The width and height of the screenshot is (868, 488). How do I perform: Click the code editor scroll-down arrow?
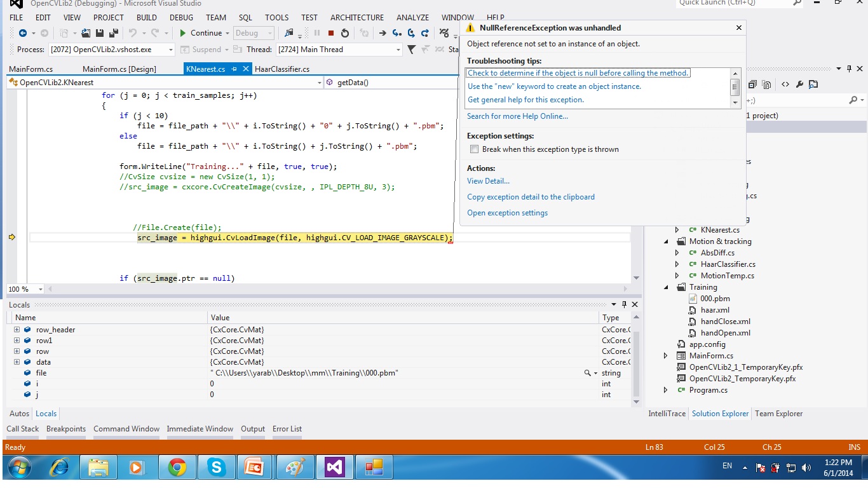click(x=636, y=278)
